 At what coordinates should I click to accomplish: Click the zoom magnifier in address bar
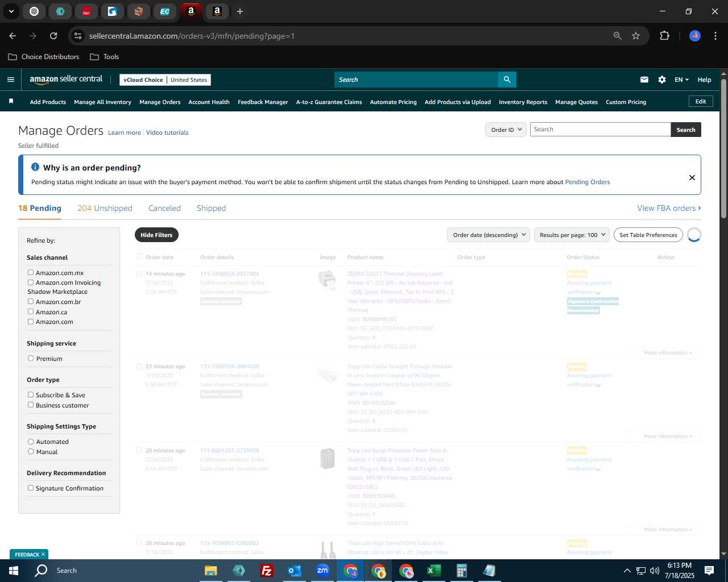[618, 36]
